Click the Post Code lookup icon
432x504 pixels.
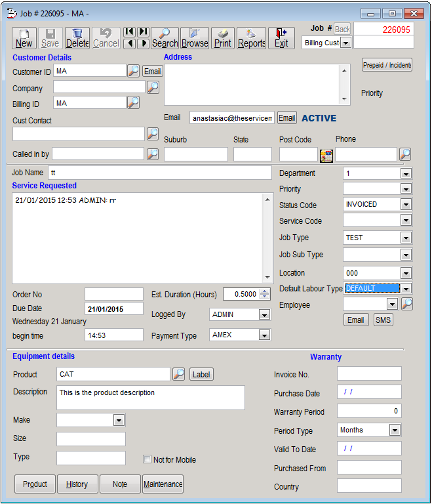[326, 155]
